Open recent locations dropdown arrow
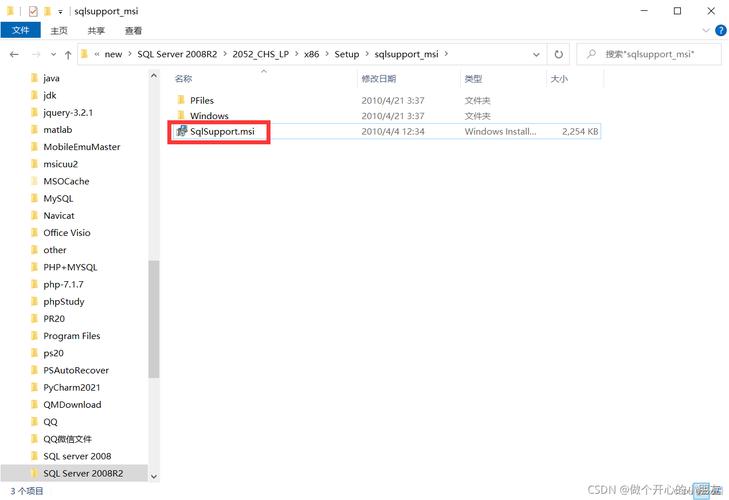 tap(53, 55)
